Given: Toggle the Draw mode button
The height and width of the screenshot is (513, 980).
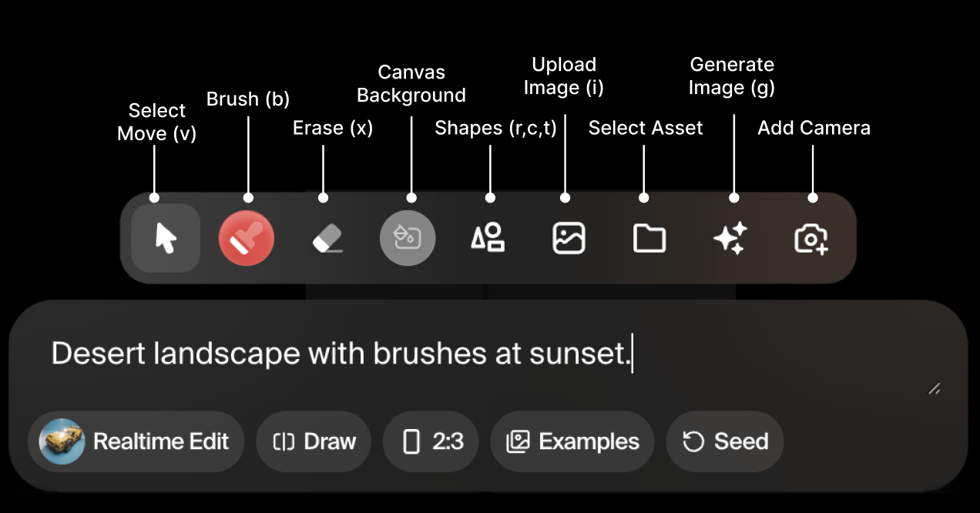Looking at the screenshot, I should 314,441.
